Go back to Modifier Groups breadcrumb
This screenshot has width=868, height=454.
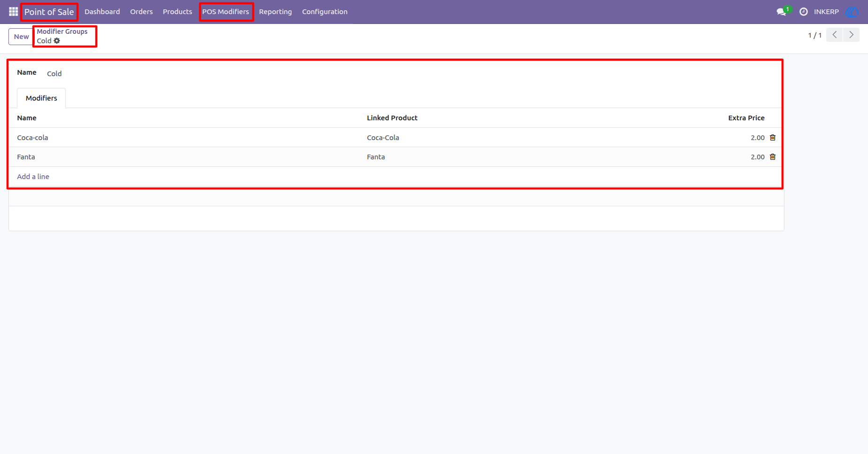click(62, 31)
